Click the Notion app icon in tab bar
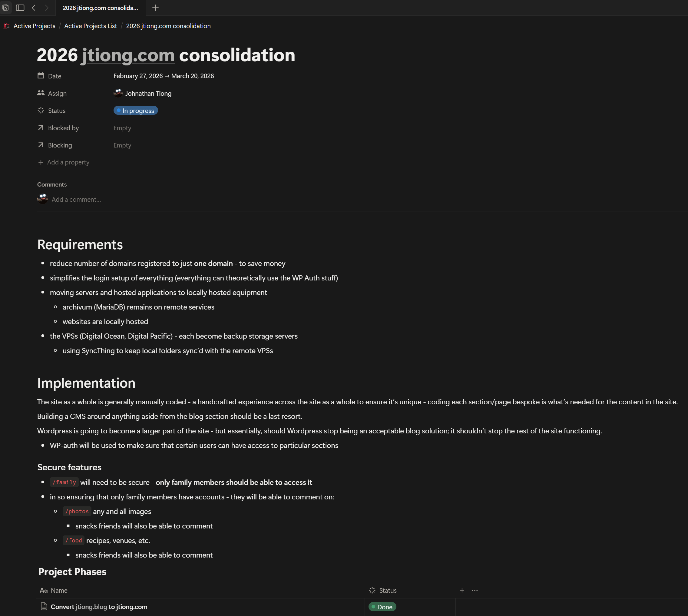 5,8
